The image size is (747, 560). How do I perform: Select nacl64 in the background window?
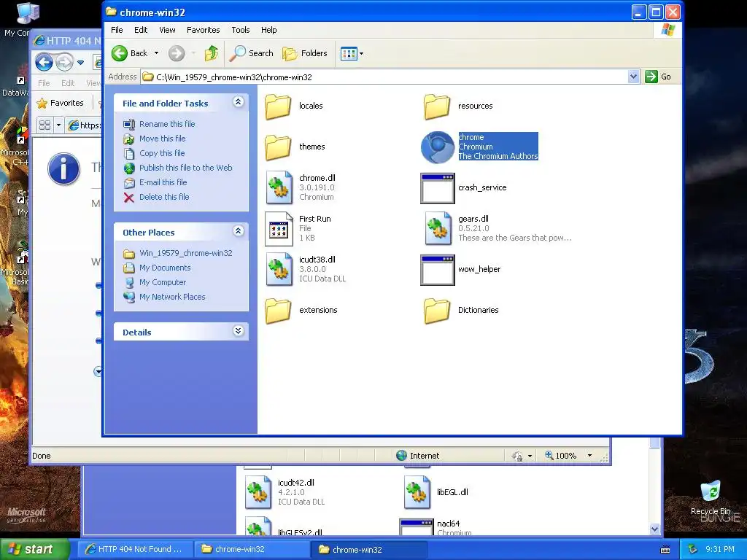(x=417, y=527)
